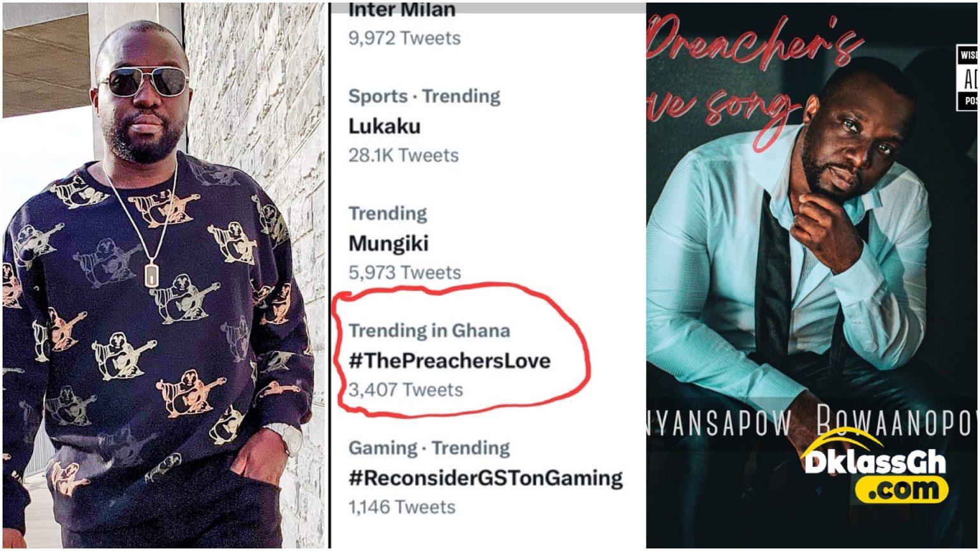
Task: Open the Inter Milan trend entry
Action: pos(402,11)
